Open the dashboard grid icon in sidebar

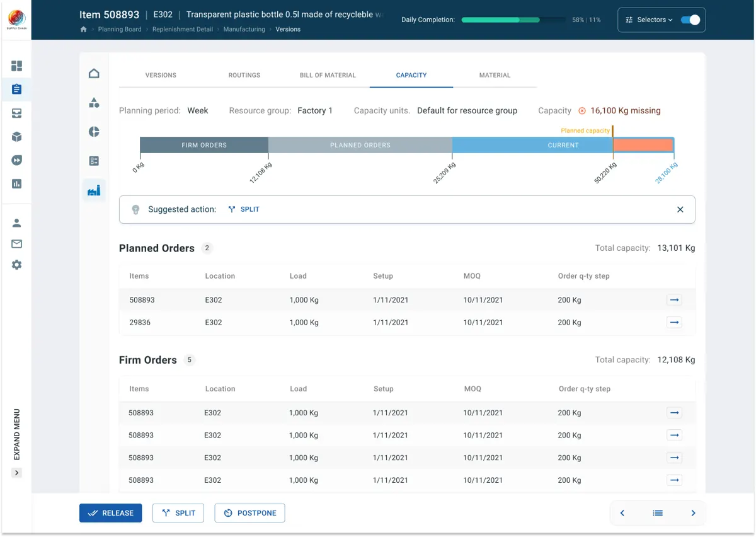(17, 66)
